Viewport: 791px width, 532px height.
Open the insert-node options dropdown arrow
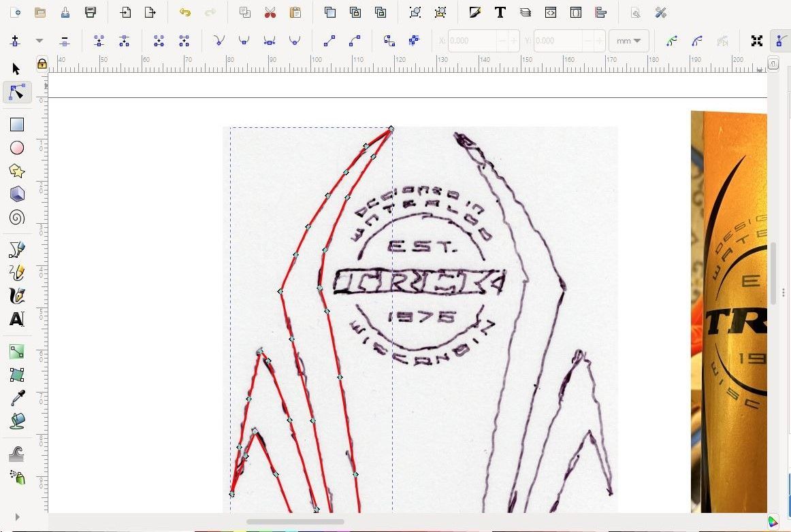coord(39,41)
